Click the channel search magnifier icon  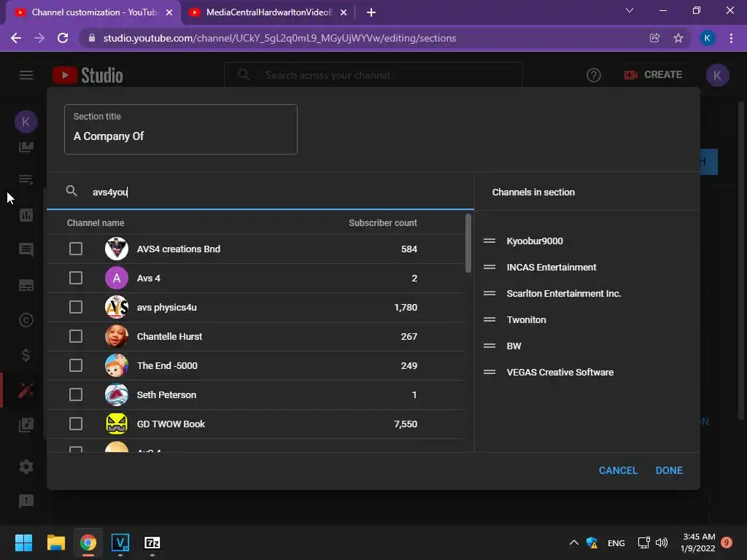[x=71, y=192]
